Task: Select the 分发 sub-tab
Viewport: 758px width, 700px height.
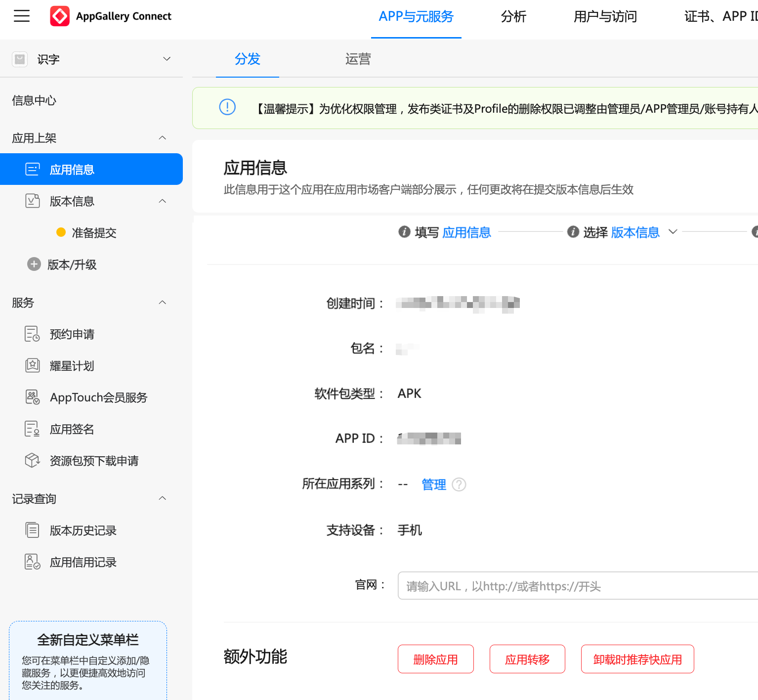Action: click(x=248, y=59)
